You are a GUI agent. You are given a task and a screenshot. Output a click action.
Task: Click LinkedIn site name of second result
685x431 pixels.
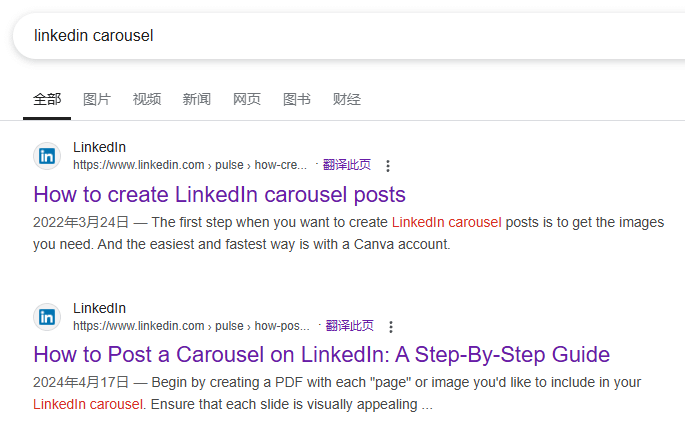tap(99, 309)
